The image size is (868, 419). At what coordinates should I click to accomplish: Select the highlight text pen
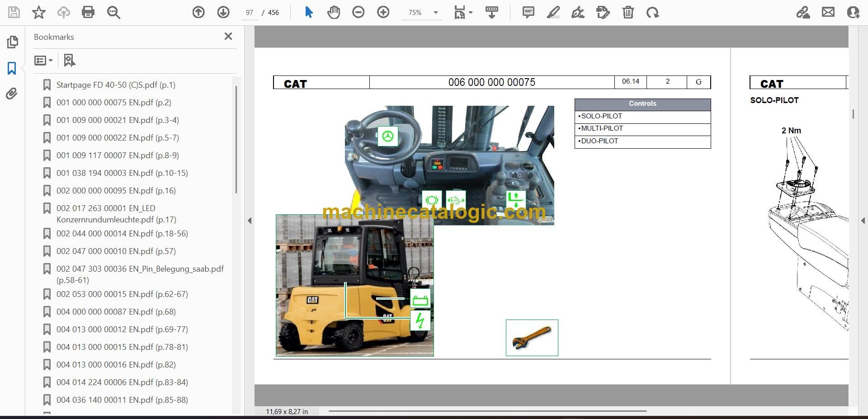(x=553, y=12)
